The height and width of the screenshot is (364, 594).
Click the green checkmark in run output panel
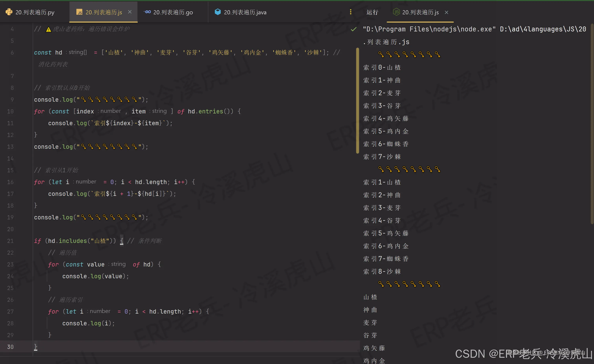coord(353,29)
